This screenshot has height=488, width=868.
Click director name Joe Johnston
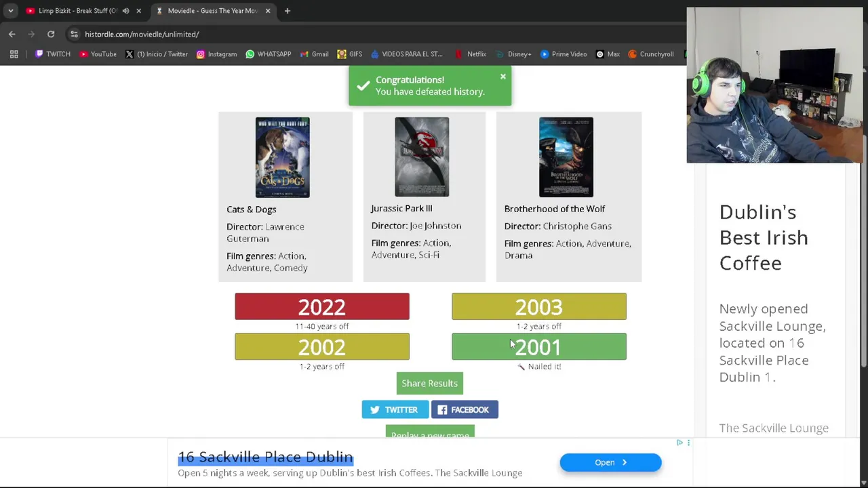coord(435,226)
